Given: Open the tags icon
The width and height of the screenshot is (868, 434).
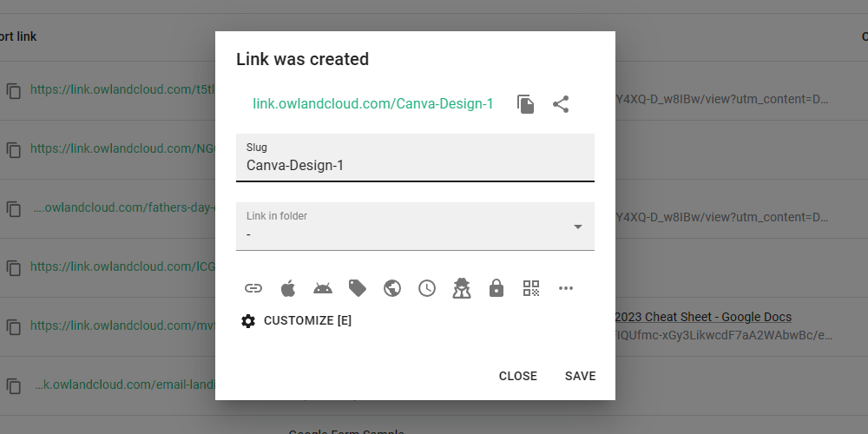Looking at the screenshot, I should 358,288.
